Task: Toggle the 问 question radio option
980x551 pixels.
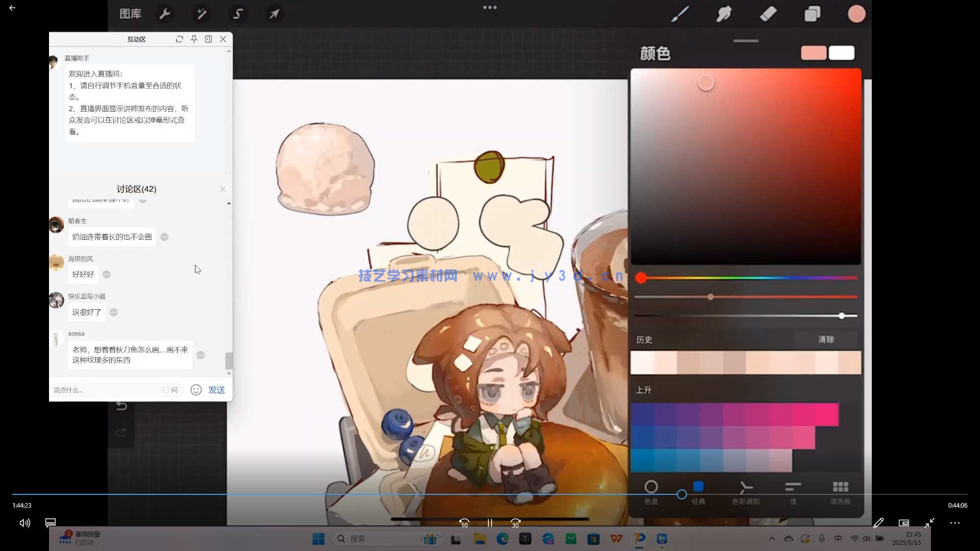Action: pos(166,390)
